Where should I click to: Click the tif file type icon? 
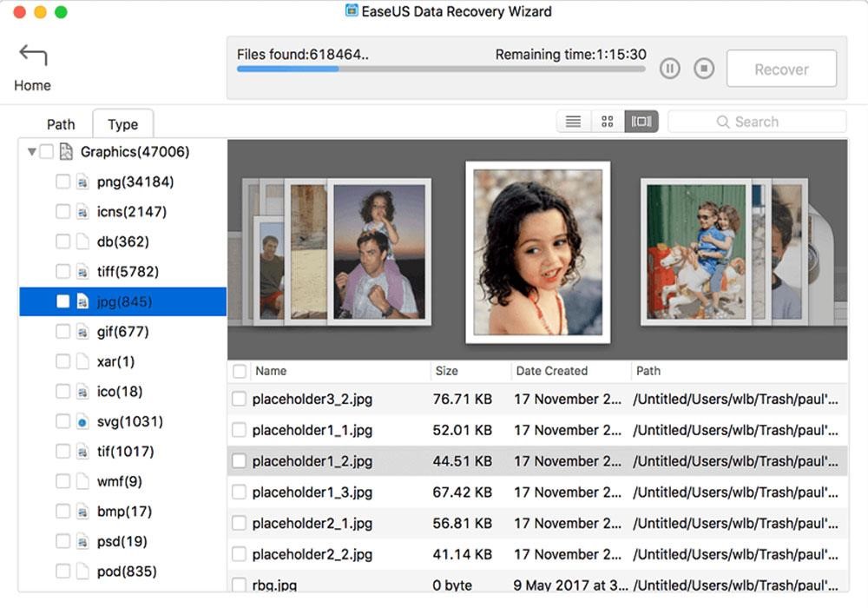coord(82,452)
